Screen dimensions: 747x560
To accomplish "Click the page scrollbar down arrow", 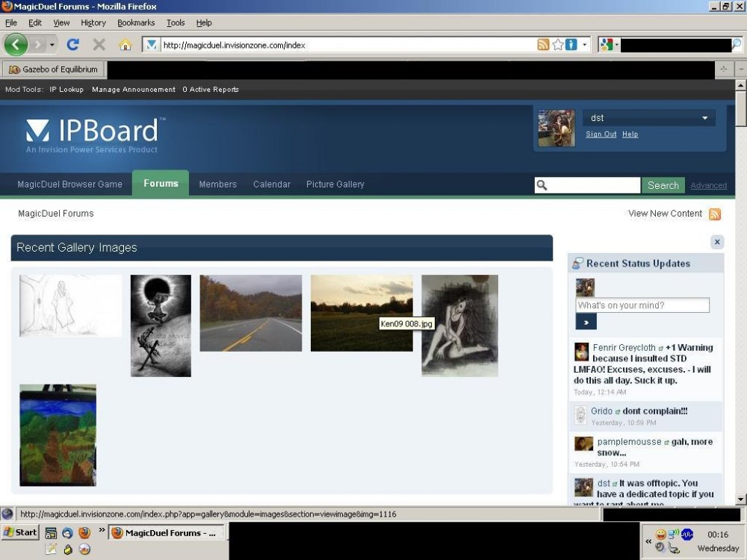I will click(740, 499).
